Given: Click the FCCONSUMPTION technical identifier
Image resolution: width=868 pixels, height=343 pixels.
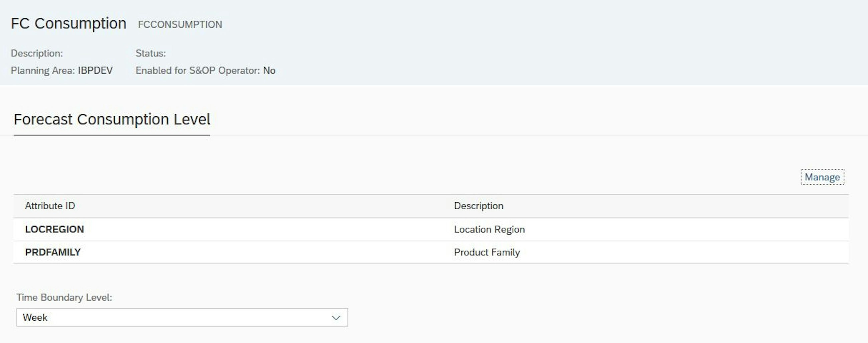Looking at the screenshot, I should [x=180, y=24].
